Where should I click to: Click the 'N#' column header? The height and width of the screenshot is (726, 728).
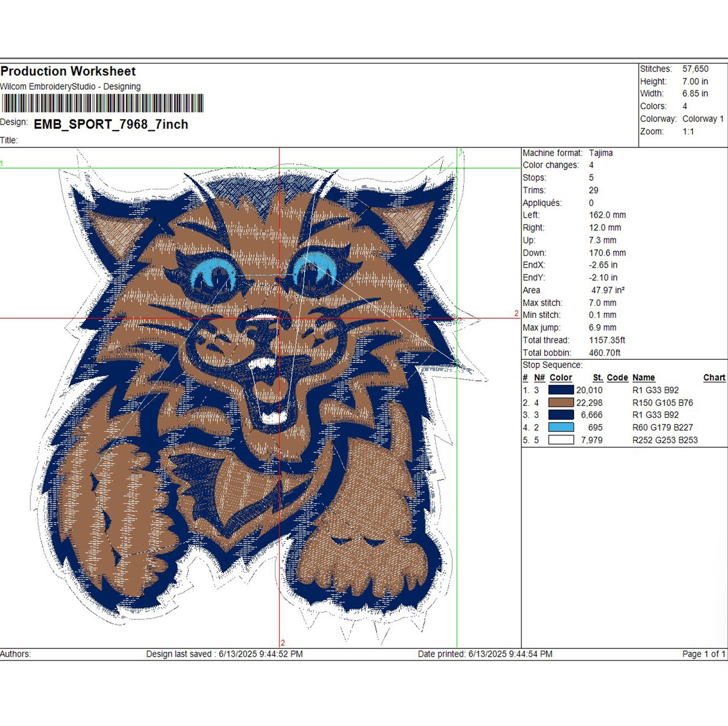[x=539, y=378]
